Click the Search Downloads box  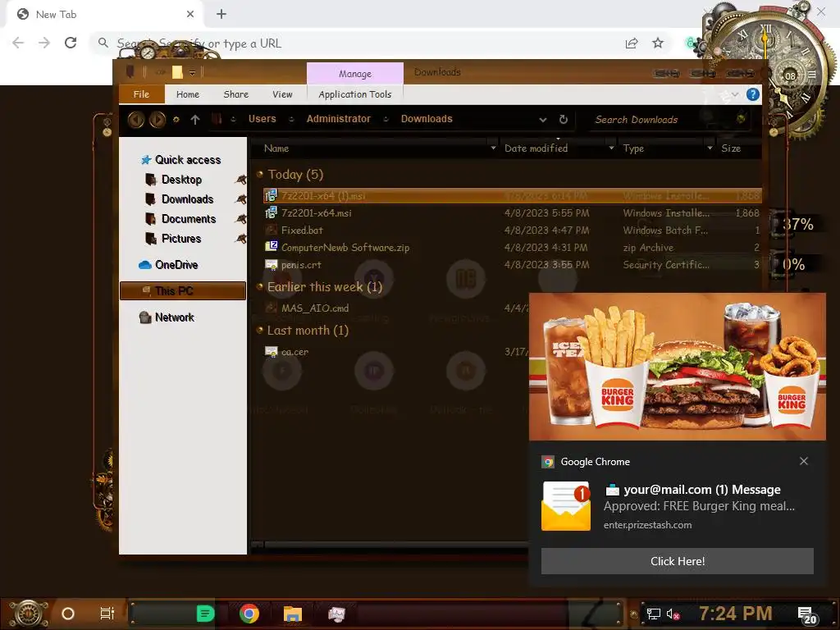click(x=669, y=120)
